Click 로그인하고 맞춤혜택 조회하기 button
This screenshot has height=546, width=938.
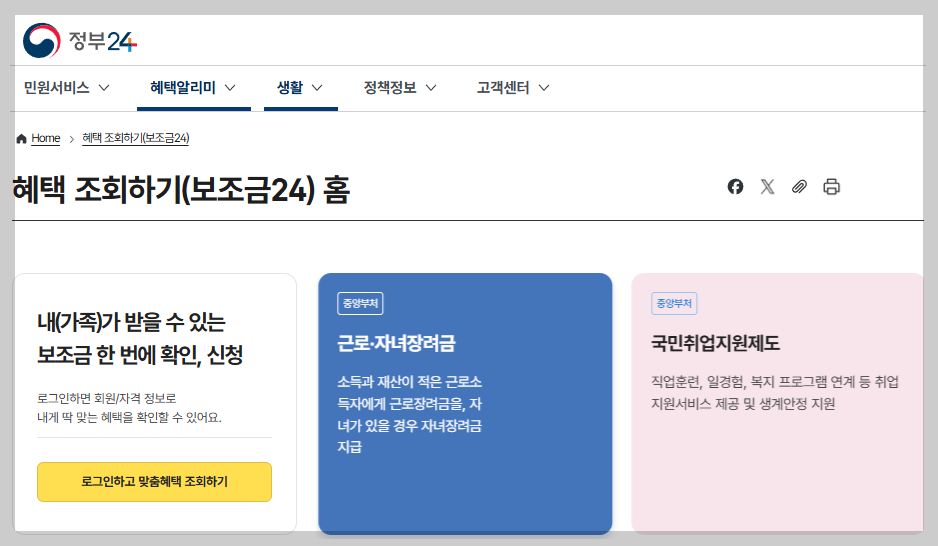click(x=154, y=481)
